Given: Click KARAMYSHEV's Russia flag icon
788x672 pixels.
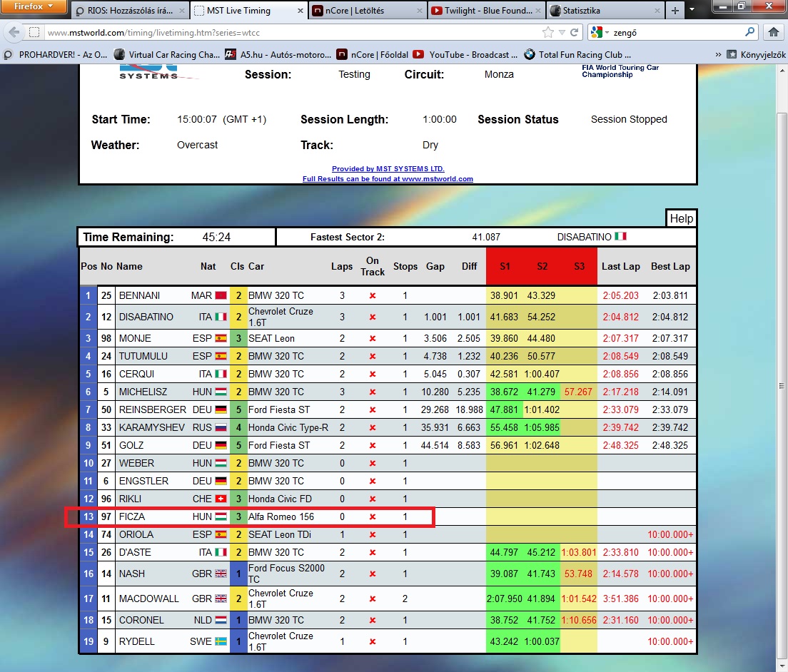Looking at the screenshot, I should pyautogui.click(x=221, y=427).
